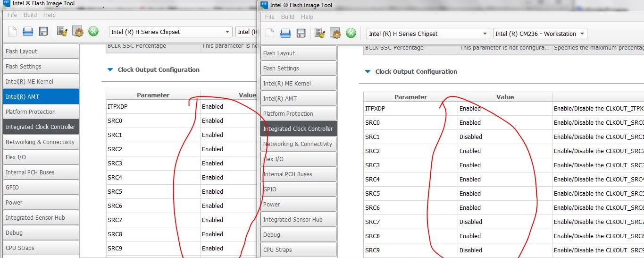The height and width of the screenshot is (258, 644).
Task: Click ITPXDP description cell in right window
Action: 598,109
